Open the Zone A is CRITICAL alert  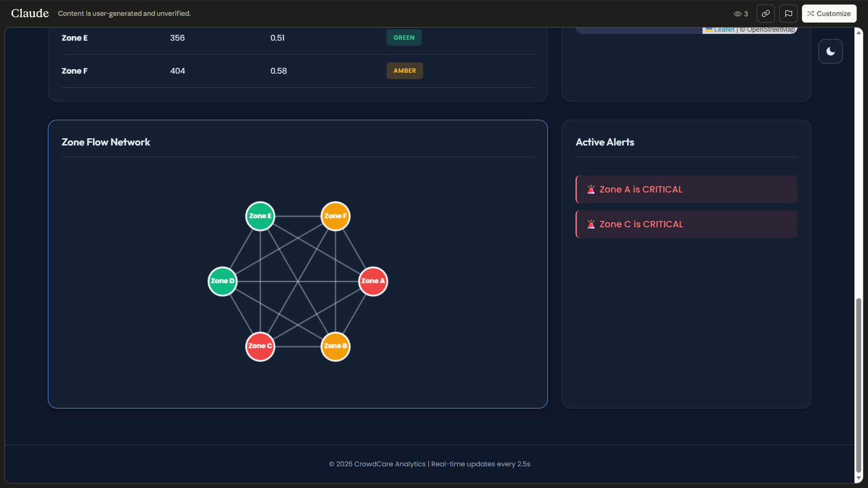(686, 189)
